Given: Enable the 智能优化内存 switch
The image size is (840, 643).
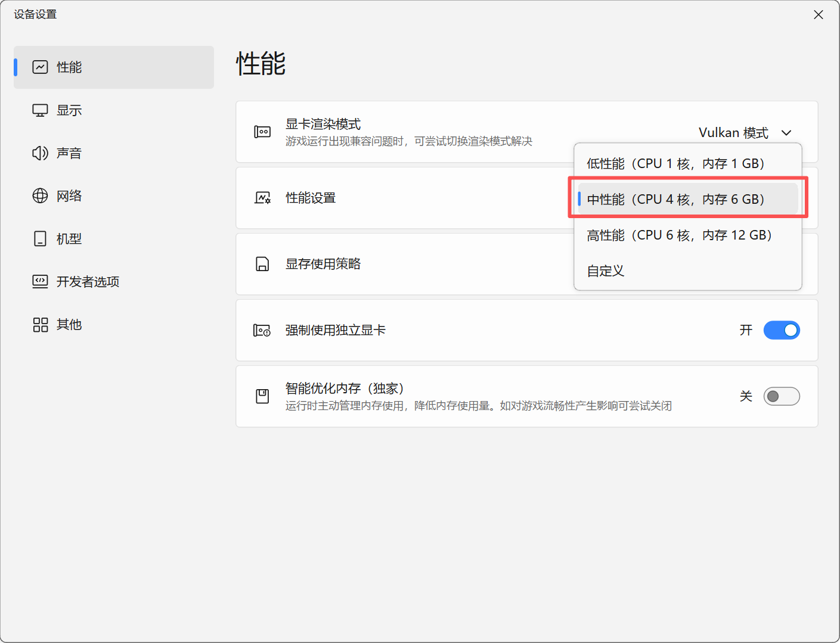Looking at the screenshot, I should [782, 396].
